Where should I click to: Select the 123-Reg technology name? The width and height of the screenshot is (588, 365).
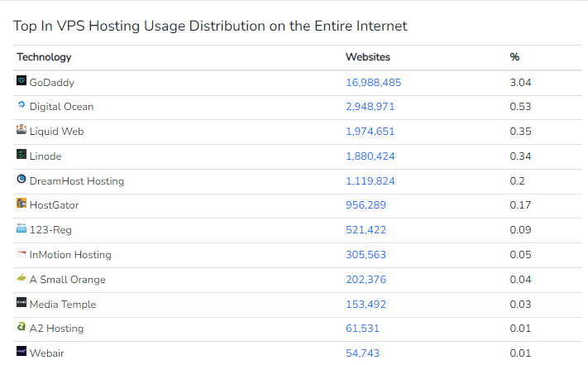pyautogui.click(x=50, y=230)
